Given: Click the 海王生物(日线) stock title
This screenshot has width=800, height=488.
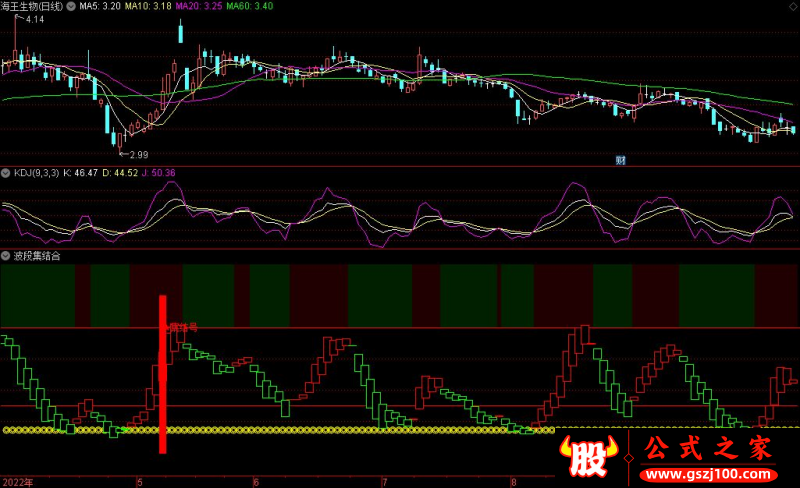Looking at the screenshot, I should click(32, 7).
